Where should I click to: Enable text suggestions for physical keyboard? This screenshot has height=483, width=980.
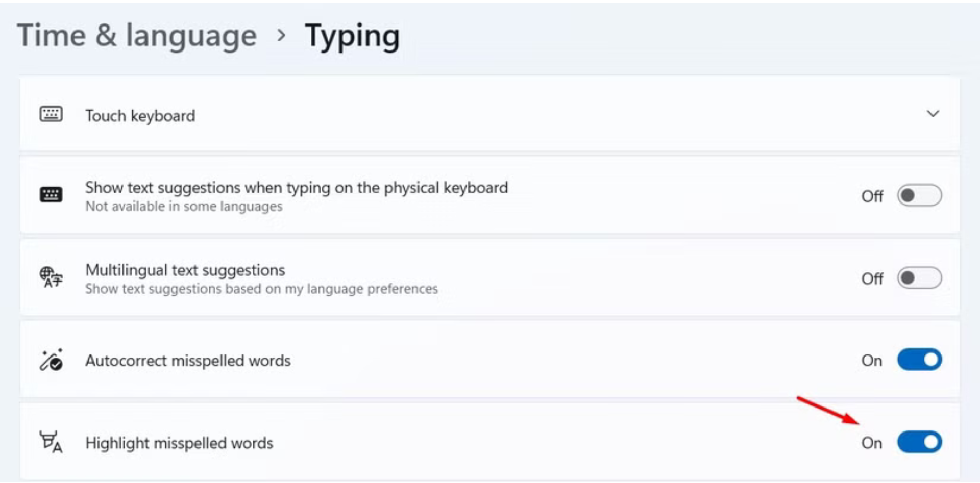pos(919,196)
